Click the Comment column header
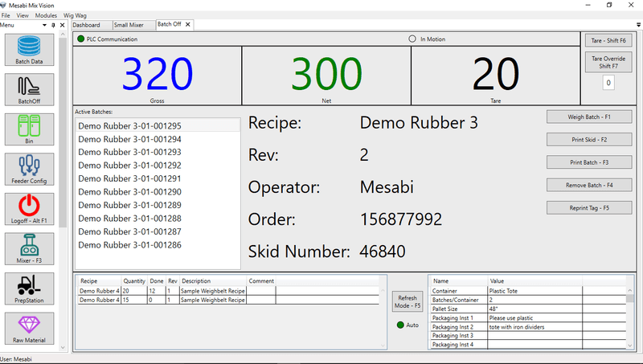Screen dimensions: 643x364 point(260,280)
